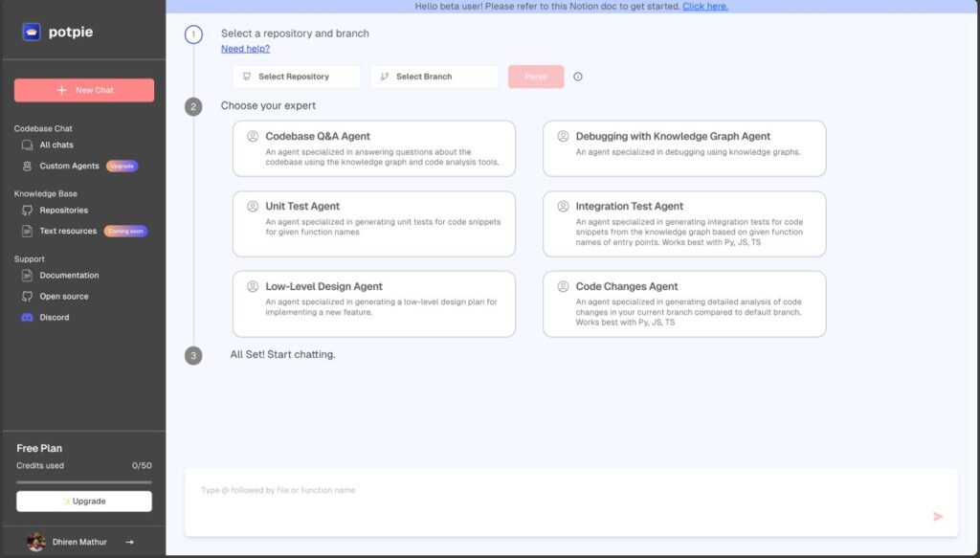Click "Select a repository and branch" heading

tap(295, 33)
